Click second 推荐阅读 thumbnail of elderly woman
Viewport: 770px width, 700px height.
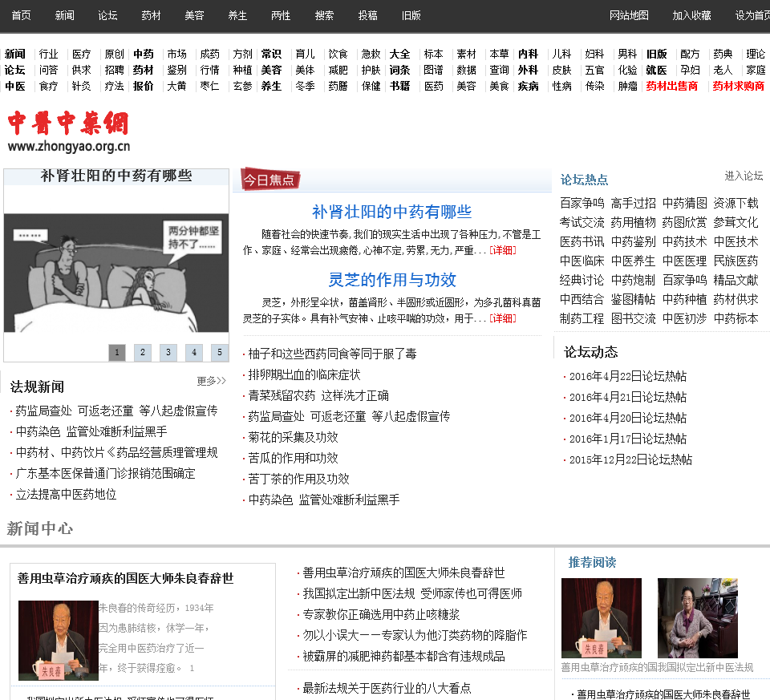697,618
